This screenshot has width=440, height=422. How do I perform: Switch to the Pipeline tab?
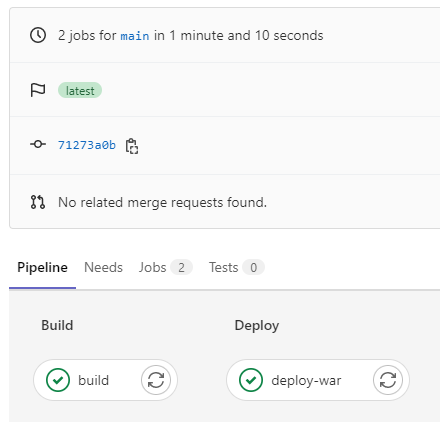tap(42, 267)
